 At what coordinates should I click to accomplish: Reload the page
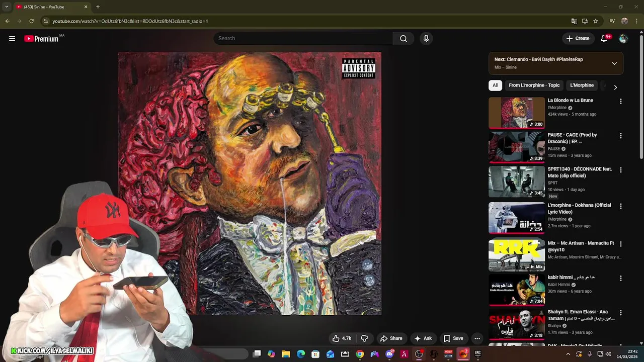[x=31, y=21]
